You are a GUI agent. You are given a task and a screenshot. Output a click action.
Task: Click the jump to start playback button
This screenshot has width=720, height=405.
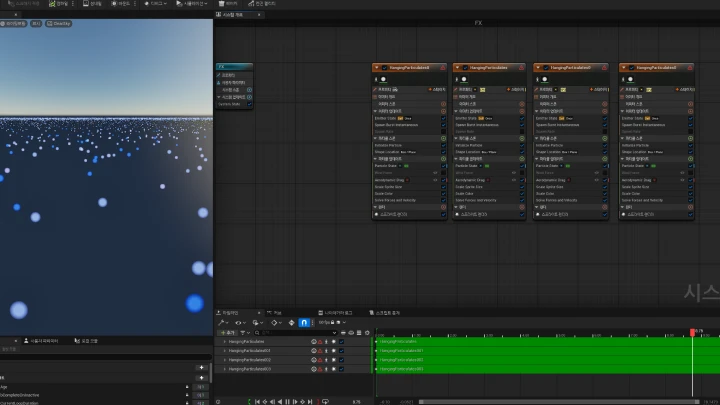(257, 402)
